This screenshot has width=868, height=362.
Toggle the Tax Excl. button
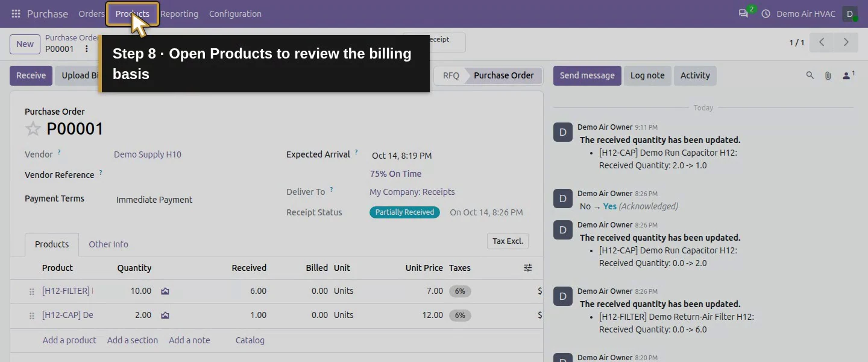[508, 241]
